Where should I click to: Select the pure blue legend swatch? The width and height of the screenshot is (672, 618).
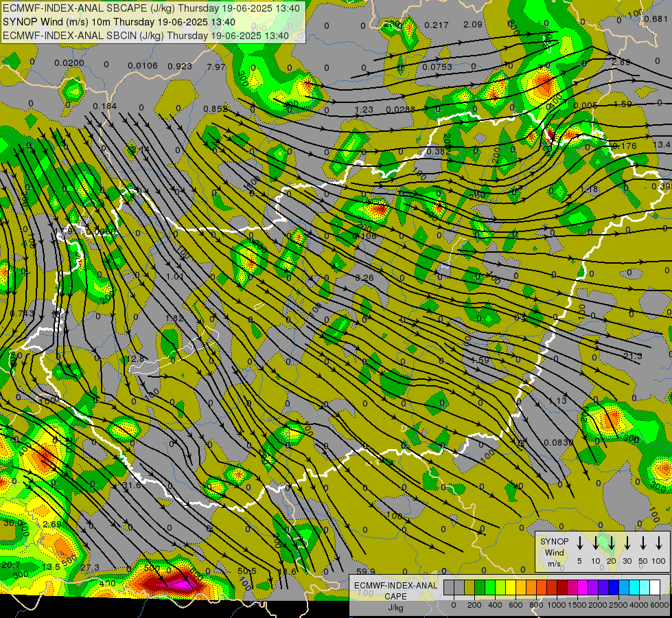(x=613, y=587)
